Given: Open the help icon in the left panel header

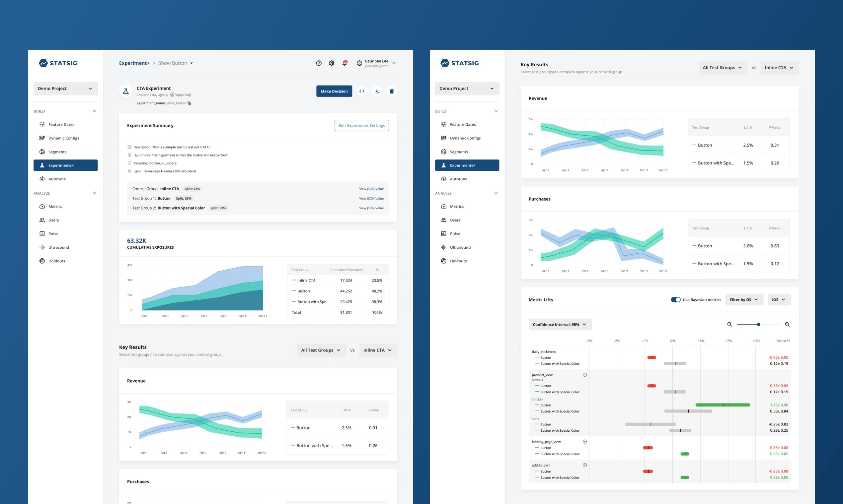Looking at the screenshot, I should coord(319,63).
